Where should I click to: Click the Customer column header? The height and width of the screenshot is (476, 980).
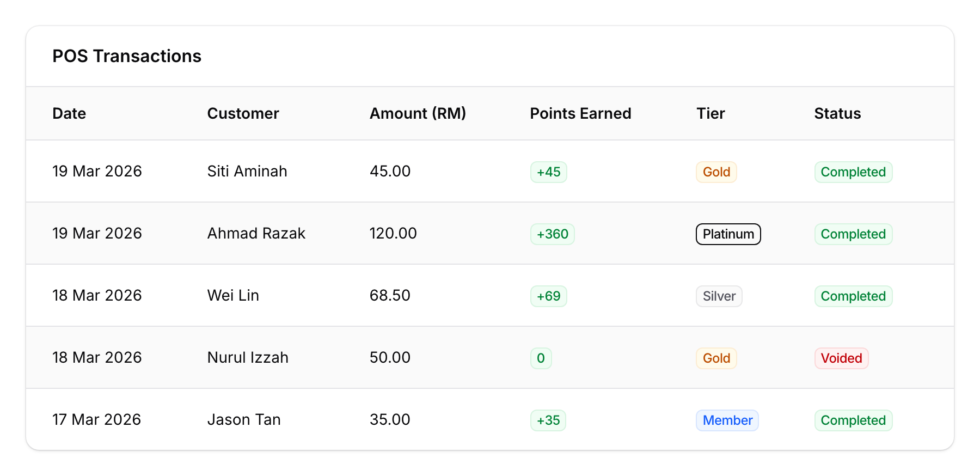[243, 113]
